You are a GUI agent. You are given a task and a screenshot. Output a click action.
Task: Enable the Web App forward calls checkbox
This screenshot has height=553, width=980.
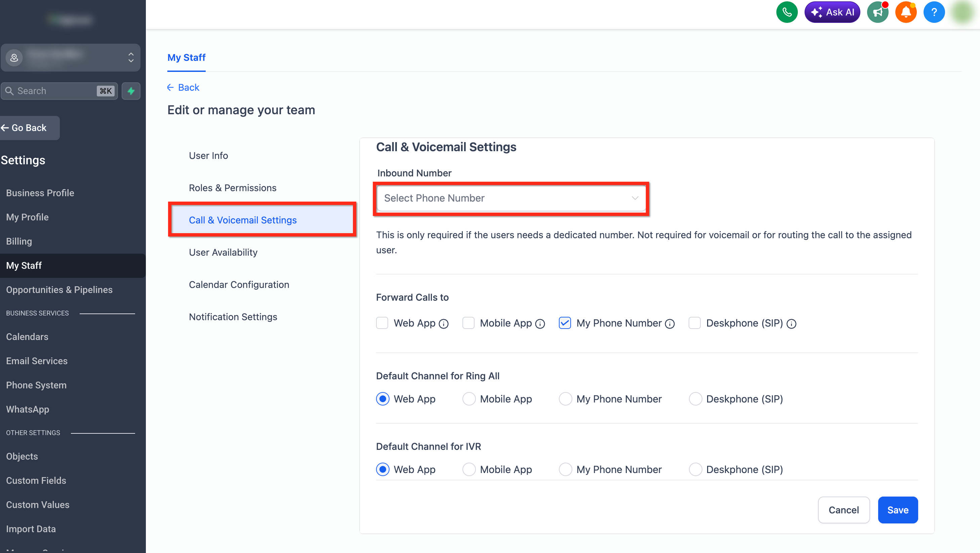[x=382, y=323]
